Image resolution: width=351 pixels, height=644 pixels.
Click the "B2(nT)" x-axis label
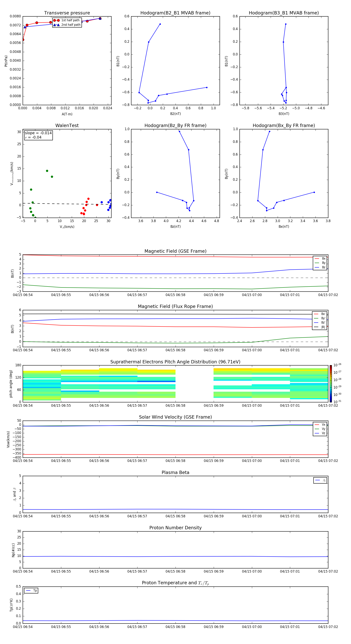(x=175, y=114)
